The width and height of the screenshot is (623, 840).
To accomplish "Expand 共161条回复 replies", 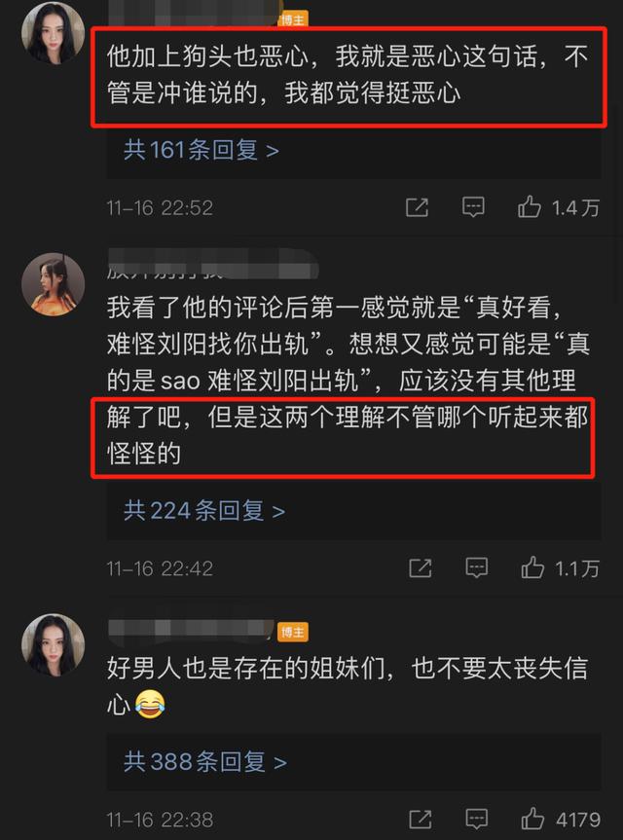I will (x=202, y=150).
